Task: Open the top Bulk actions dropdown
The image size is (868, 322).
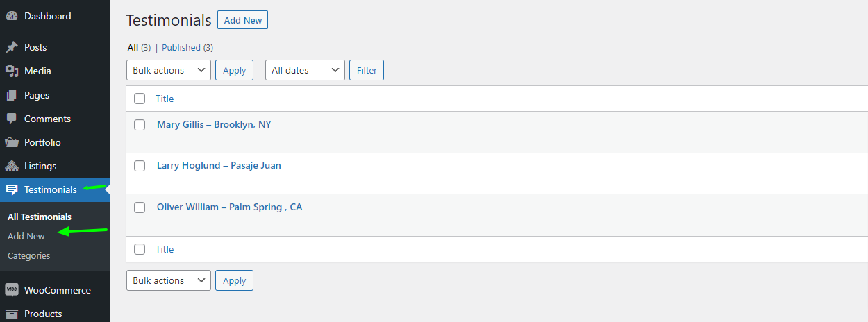Action: pyautogui.click(x=169, y=70)
